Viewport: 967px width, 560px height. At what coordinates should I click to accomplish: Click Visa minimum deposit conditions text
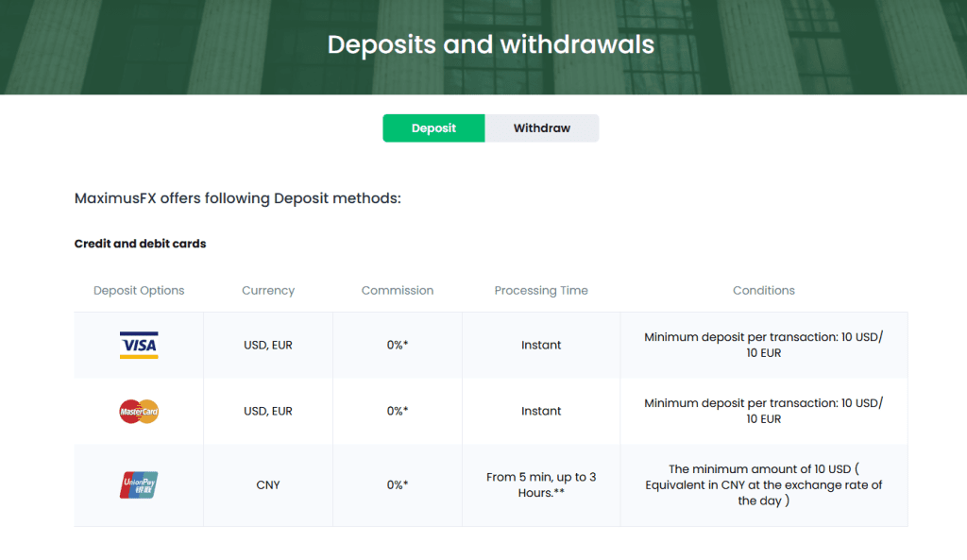pyautogui.click(x=763, y=345)
